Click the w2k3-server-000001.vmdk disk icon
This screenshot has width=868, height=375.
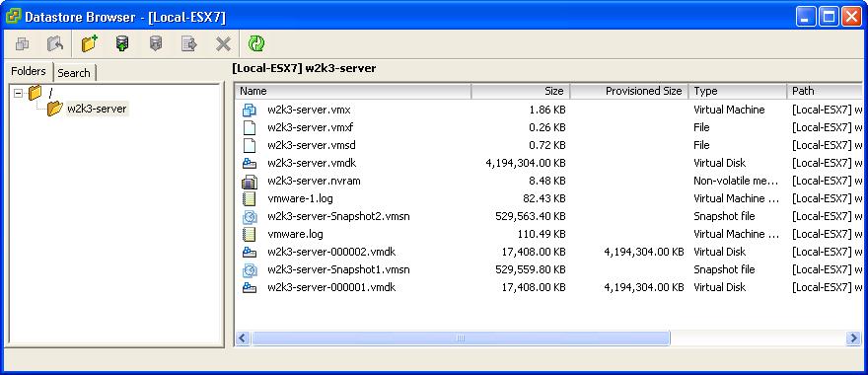pyautogui.click(x=250, y=287)
